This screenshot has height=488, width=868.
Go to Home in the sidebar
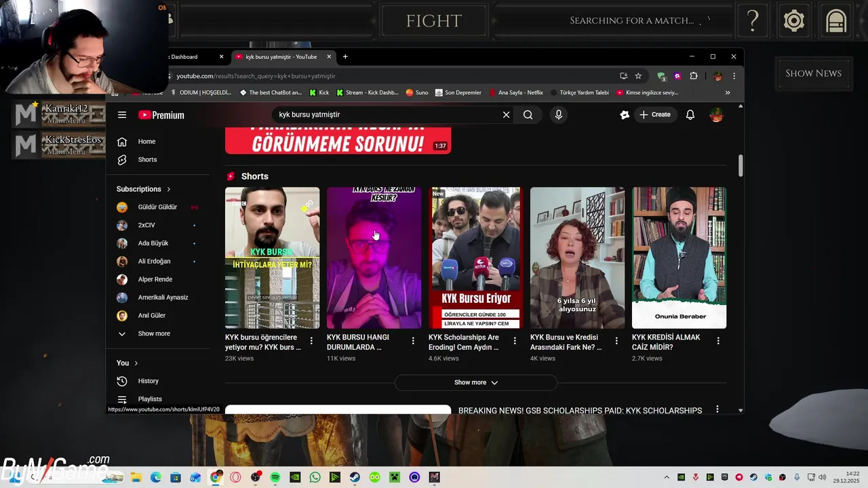pos(147,142)
